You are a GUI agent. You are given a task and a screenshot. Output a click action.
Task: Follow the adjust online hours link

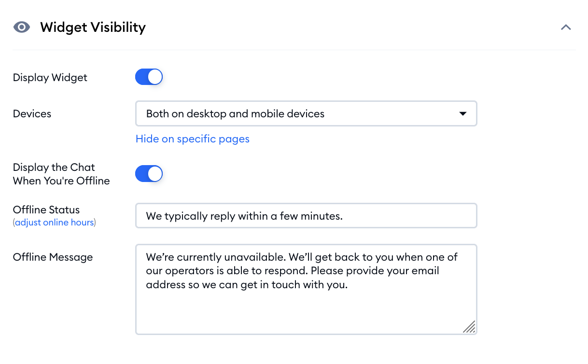55,223
